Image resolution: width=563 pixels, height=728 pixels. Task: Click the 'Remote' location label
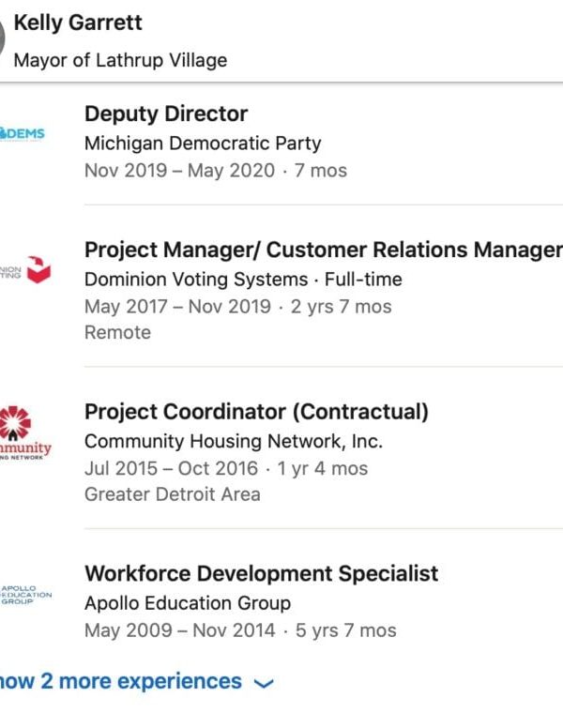click(117, 332)
